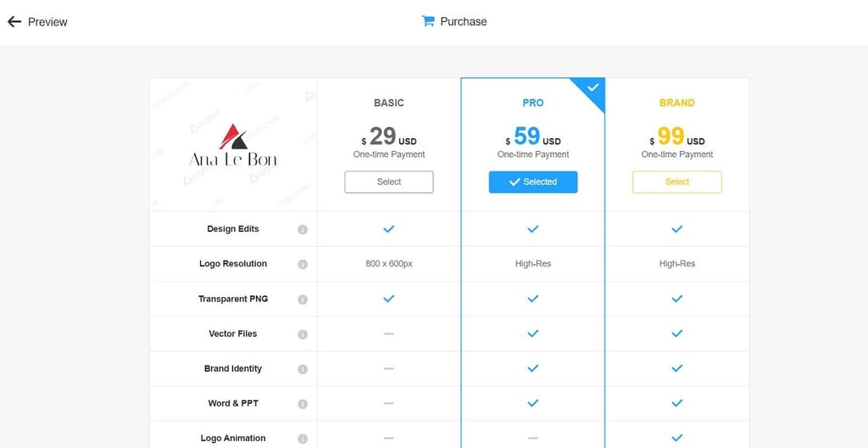Click the Word & PPT checkmark under PRO

pos(533,404)
